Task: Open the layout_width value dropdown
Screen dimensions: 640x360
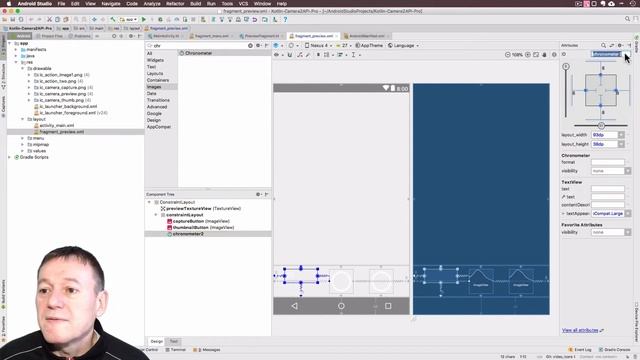Action: (621, 135)
